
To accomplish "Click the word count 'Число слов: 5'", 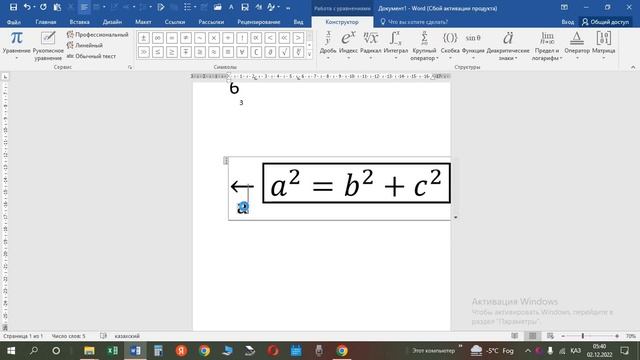I will (69, 336).
